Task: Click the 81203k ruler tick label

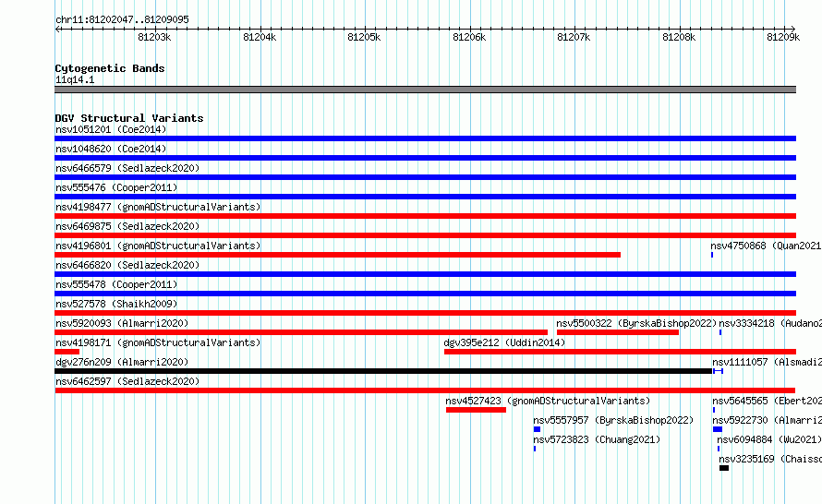Action: click(154, 37)
